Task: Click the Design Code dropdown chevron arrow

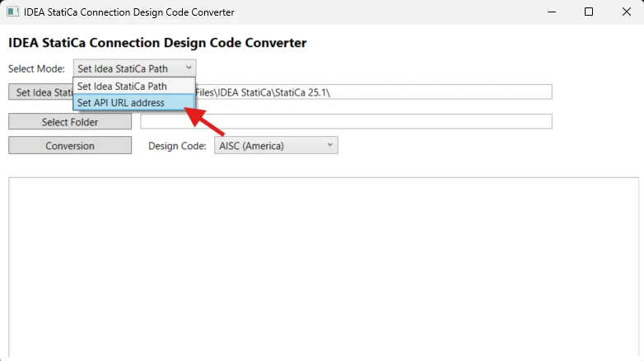Action: click(x=329, y=145)
